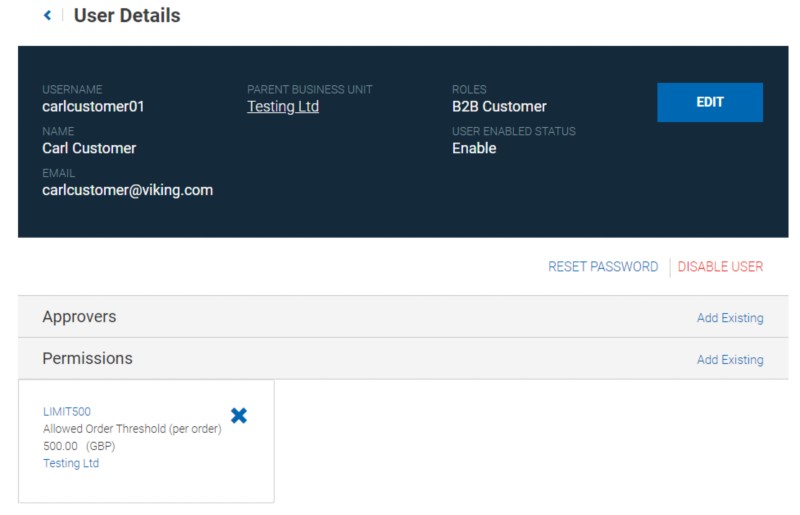The height and width of the screenshot is (515, 800).
Task: Click the email carlcustomer@viking.com
Action: click(x=127, y=190)
